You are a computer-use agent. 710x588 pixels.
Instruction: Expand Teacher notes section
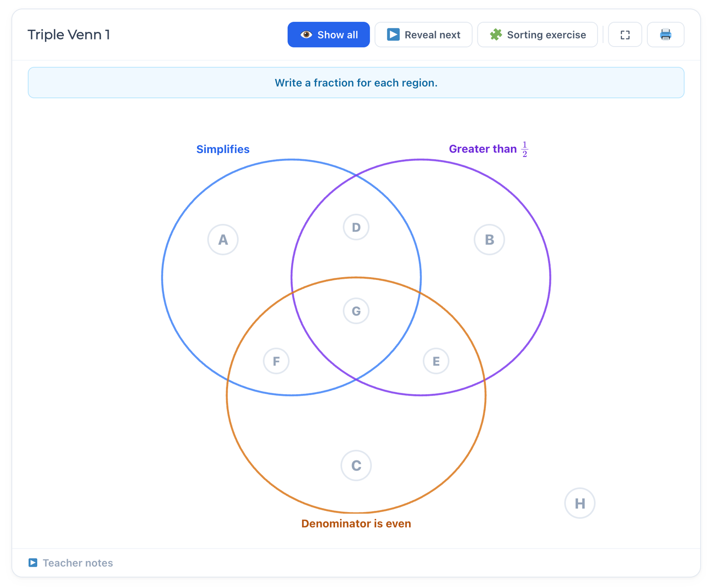coord(78,563)
